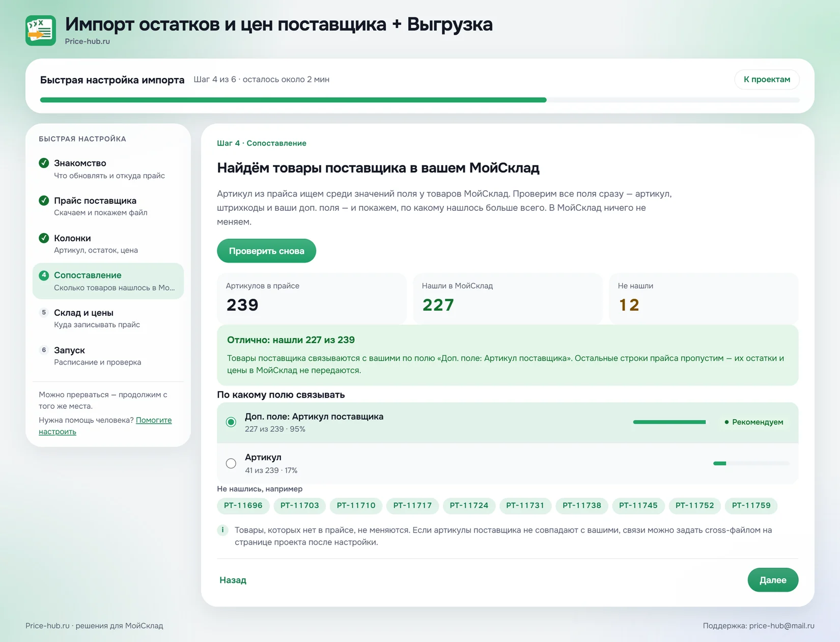Click the Далее button
Image resolution: width=840 pixels, height=642 pixels.
tap(773, 580)
